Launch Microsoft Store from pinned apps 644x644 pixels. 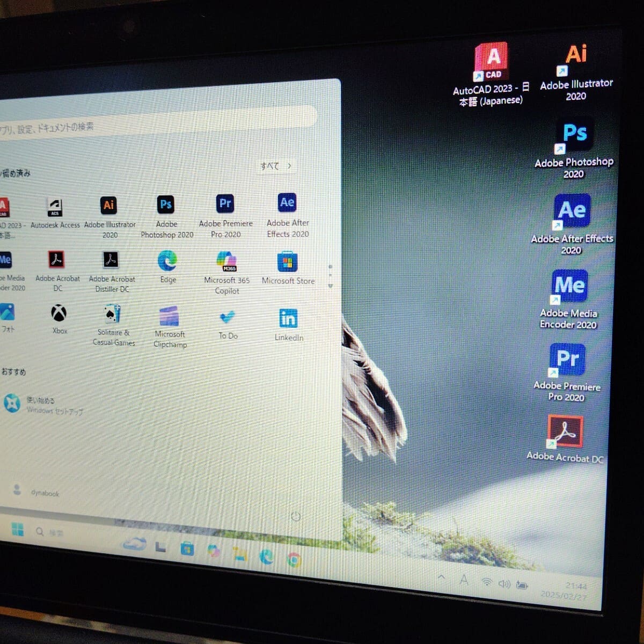(288, 268)
